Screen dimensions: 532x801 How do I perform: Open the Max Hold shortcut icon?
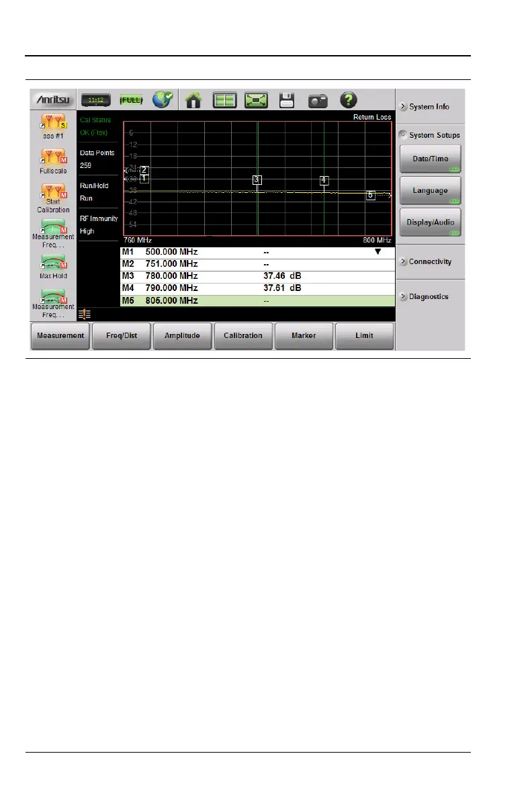[x=54, y=267]
